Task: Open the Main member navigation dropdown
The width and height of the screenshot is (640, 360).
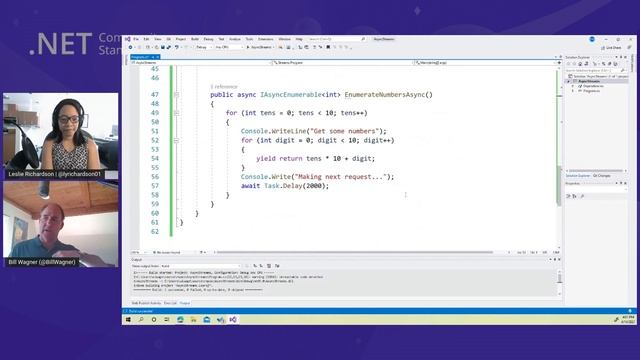Action: [487, 63]
